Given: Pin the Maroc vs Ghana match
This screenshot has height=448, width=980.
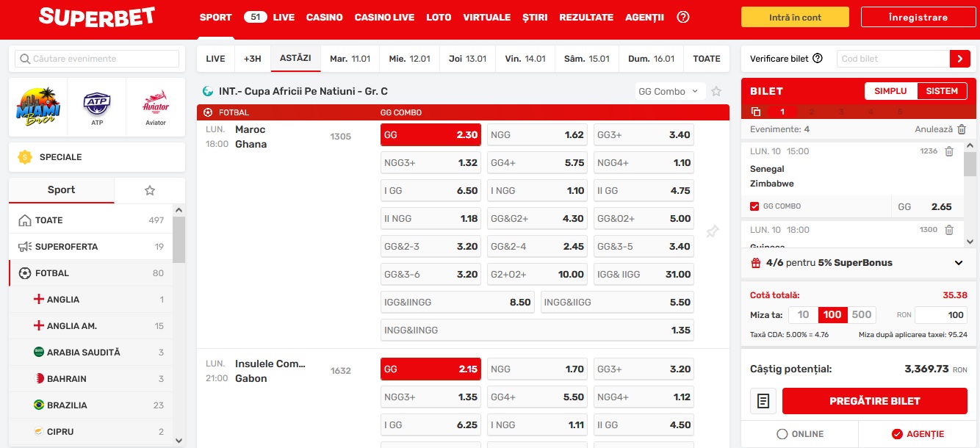Looking at the screenshot, I should pos(712,232).
